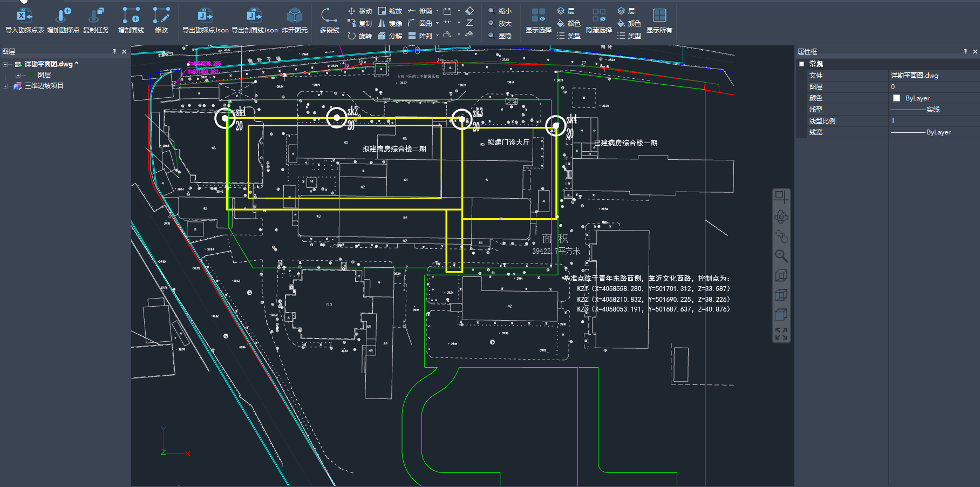The image size is (980, 487).
Task: Expand the 三维边坡项目 tree node
Action: coord(5,86)
